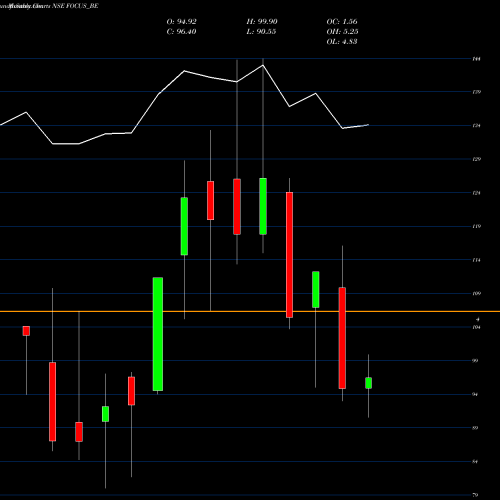Screen dimensions: 500x500
Task: Select the high value H: 99.90
Action: coord(262,22)
